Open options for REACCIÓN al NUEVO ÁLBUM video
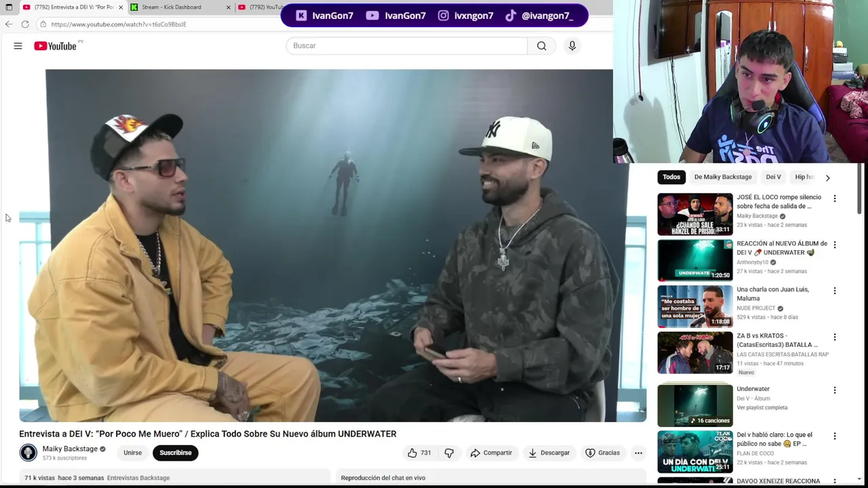 tap(835, 245)
